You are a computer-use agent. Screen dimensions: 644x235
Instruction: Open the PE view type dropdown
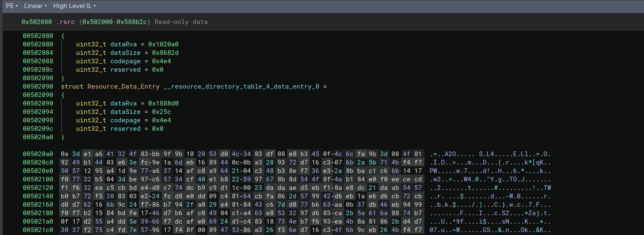point(11,6)
